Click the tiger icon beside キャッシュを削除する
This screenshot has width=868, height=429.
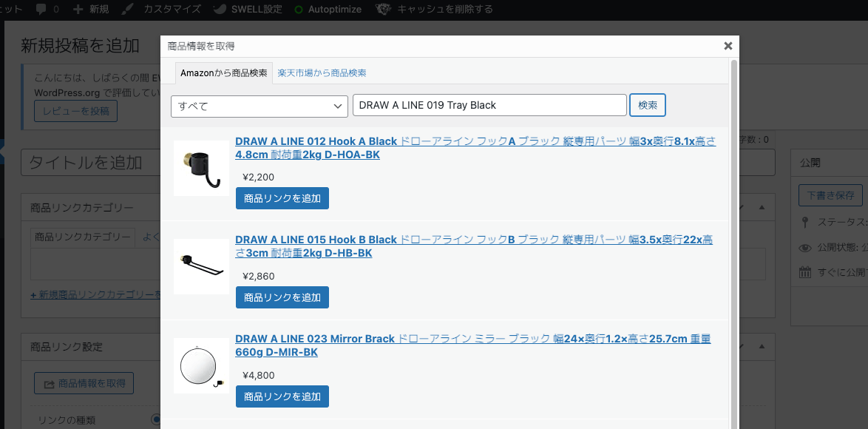coord(383,10)
